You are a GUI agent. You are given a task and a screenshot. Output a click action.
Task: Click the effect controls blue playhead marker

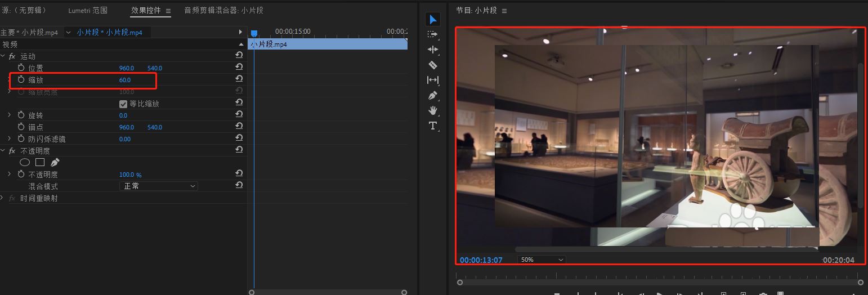[x=254, y=34]
